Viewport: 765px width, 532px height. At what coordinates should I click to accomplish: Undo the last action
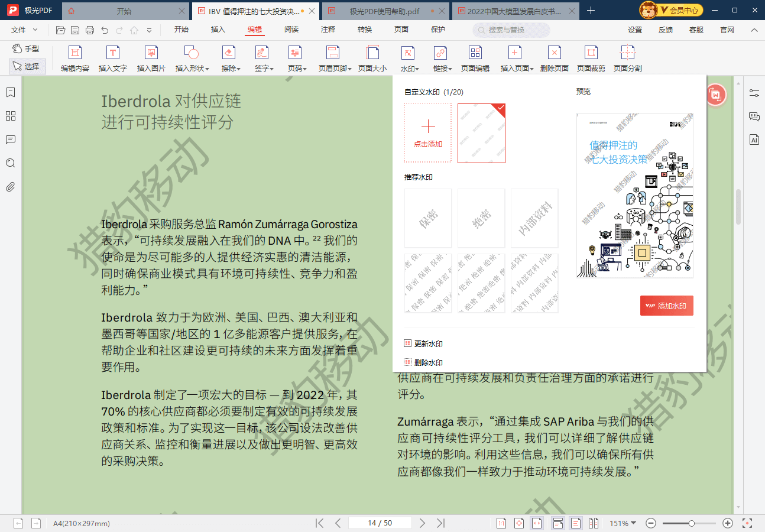(x=105, y=30)
